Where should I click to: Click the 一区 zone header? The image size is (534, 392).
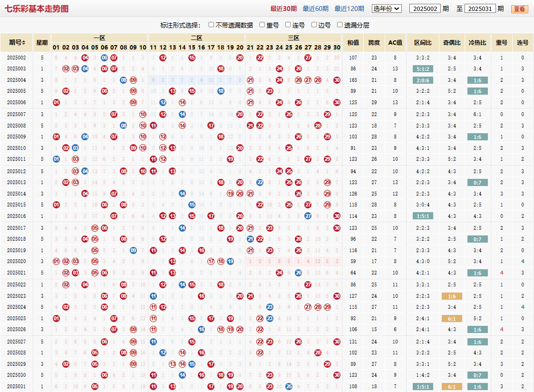coord(99,38)
